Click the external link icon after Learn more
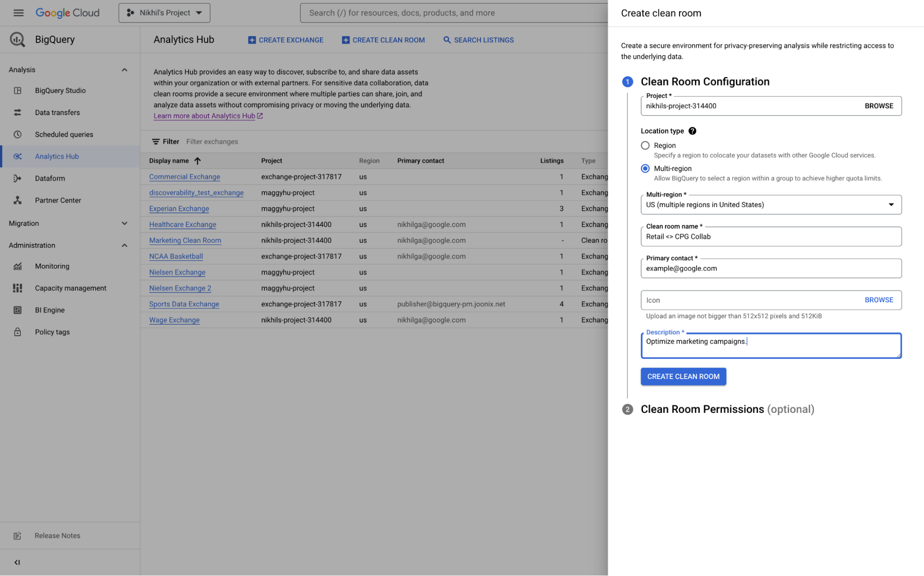This screenshot has height=576, width=924. pos(260,116)
